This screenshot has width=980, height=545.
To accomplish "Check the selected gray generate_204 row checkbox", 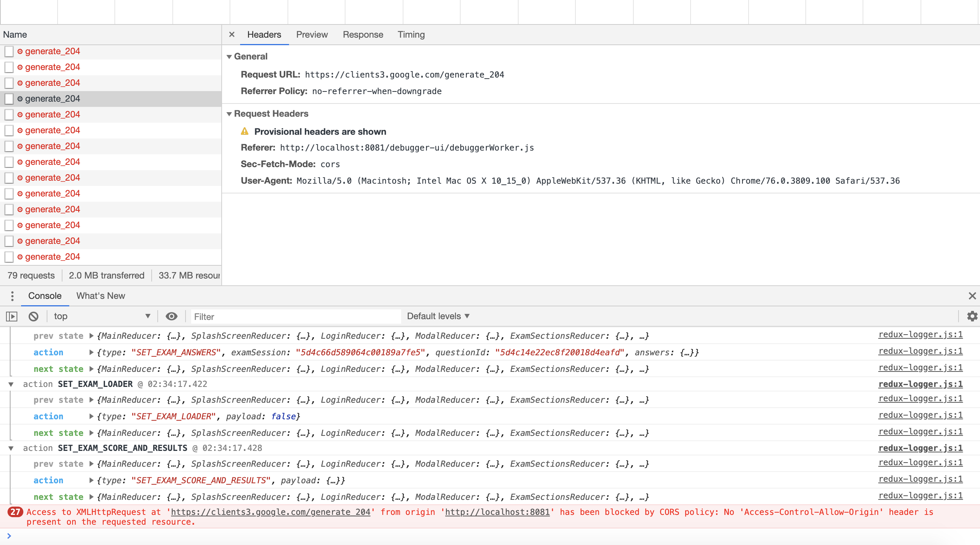I will (x=9, y=99).
